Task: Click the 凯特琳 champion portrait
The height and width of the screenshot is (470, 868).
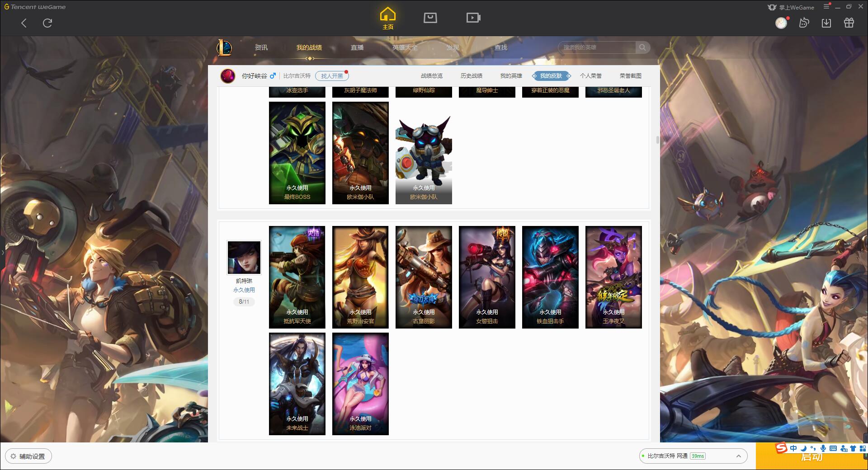Action: point(244,257)
